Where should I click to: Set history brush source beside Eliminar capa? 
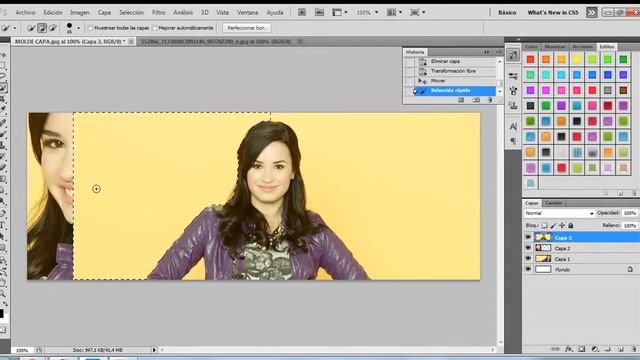[409, 61]
